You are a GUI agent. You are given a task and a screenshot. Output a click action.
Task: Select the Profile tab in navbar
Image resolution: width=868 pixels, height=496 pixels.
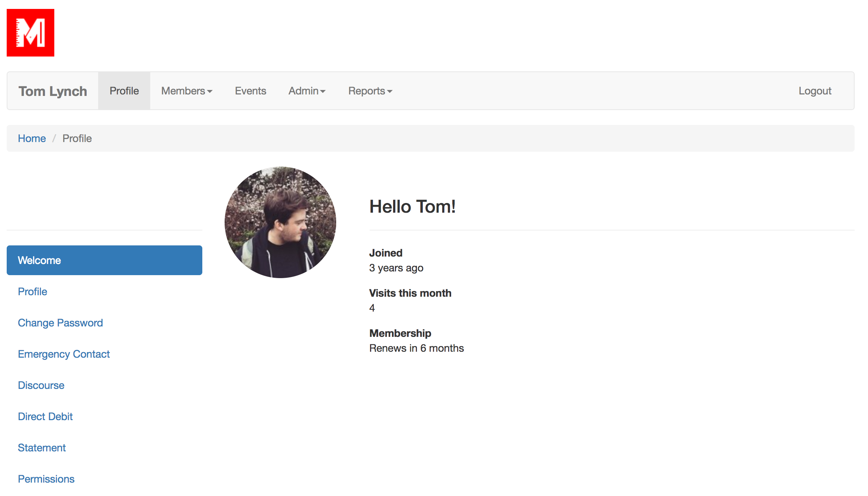[124, 91]
